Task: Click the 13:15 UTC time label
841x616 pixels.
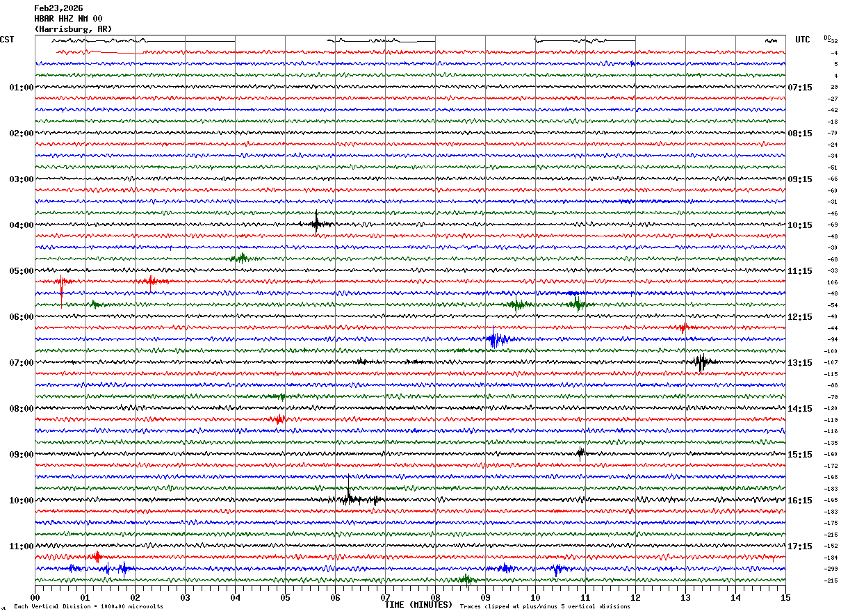Action: coord(800,363)
